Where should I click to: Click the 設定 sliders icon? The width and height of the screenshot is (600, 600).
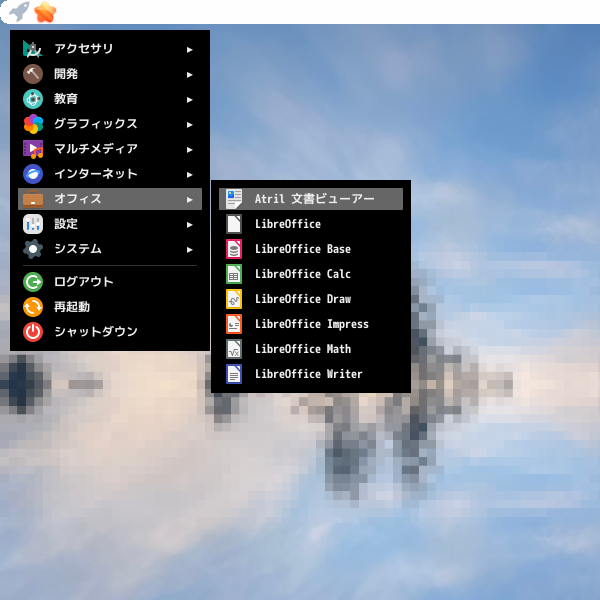33,224
